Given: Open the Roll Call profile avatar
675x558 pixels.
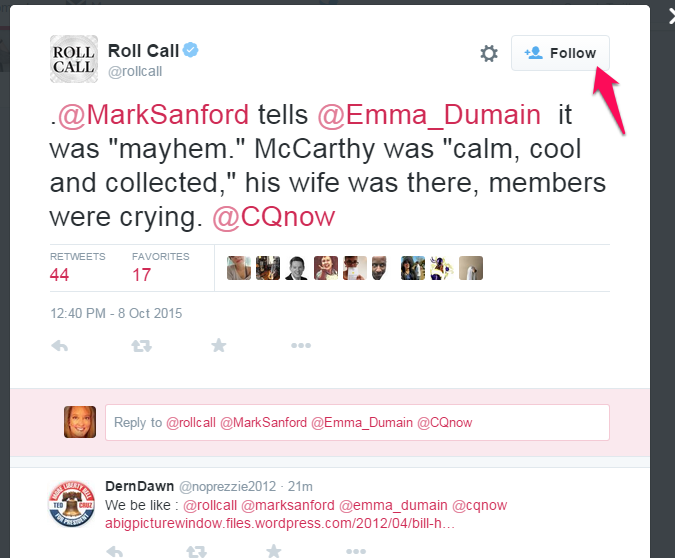Looking at the screenshot, I should tap(74, 58).
